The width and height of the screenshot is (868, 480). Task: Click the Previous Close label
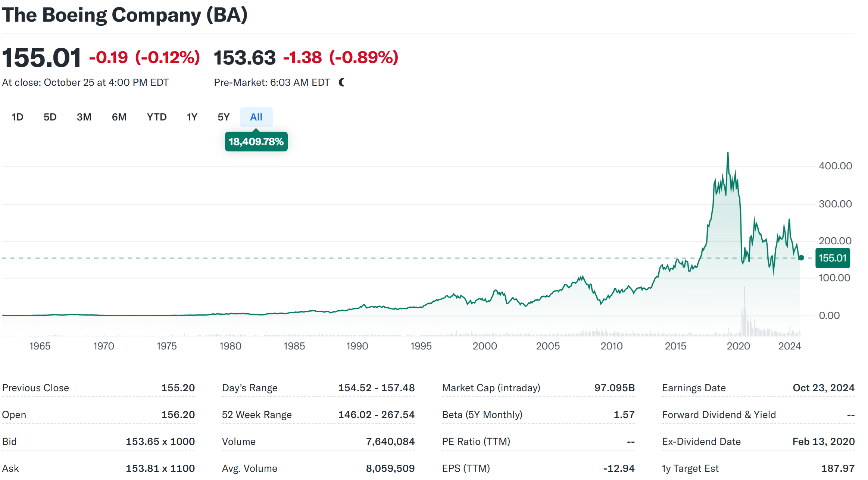pos(35,388)
